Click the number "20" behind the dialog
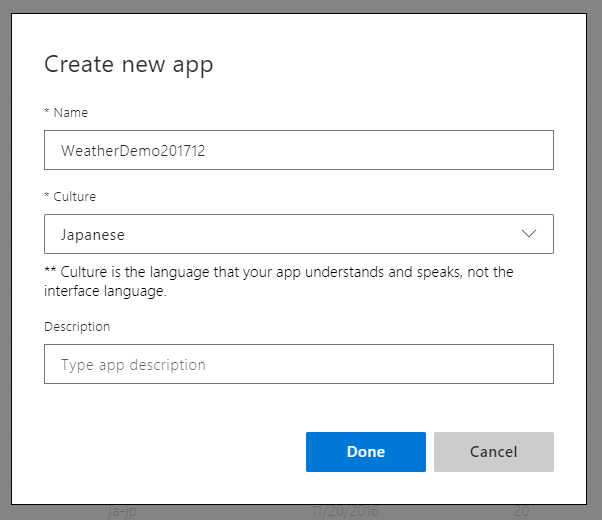602x520 pixels. pos(520,511)
